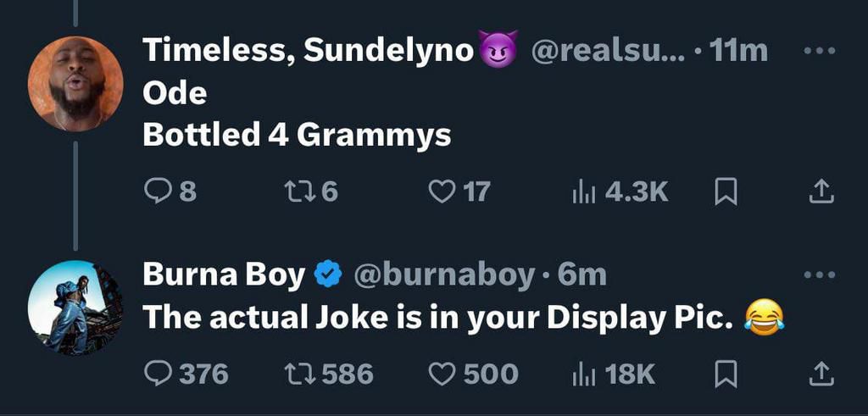View analytics on the Sundelyno tweet
The height and width of the screenshot is (416, 868).
tap(582, 191)
